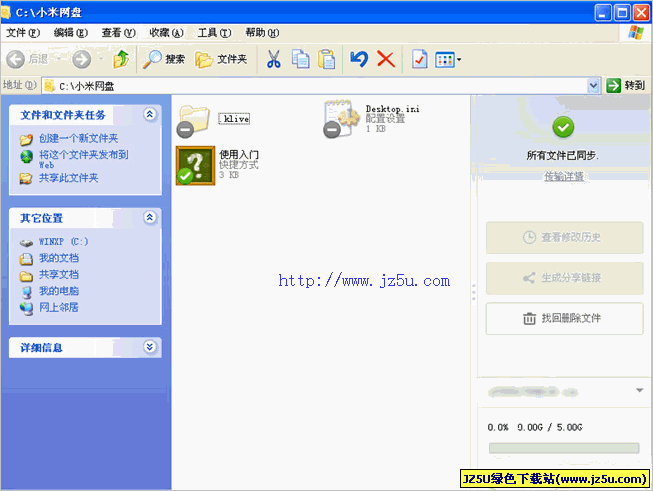Click the Desktop.ini file name text

(x=392, y=109)
